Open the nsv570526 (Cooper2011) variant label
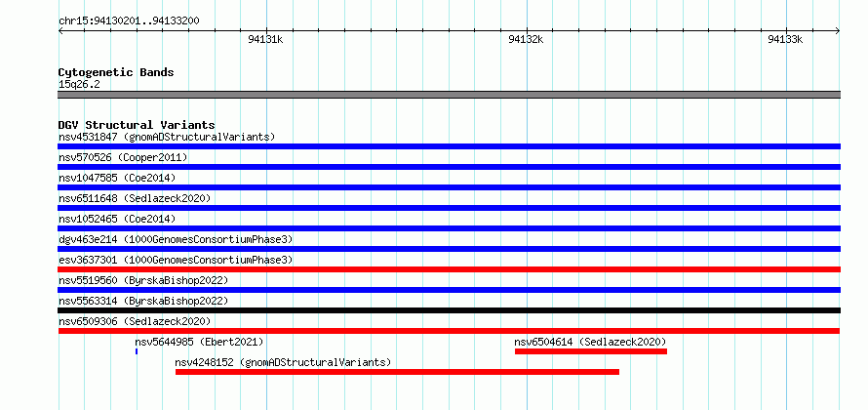 point(123,157)
